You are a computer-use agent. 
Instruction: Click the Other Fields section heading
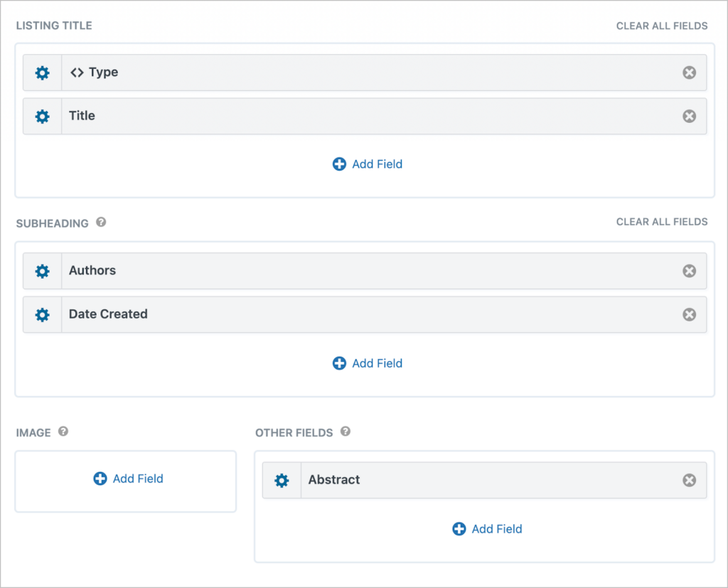294,433
